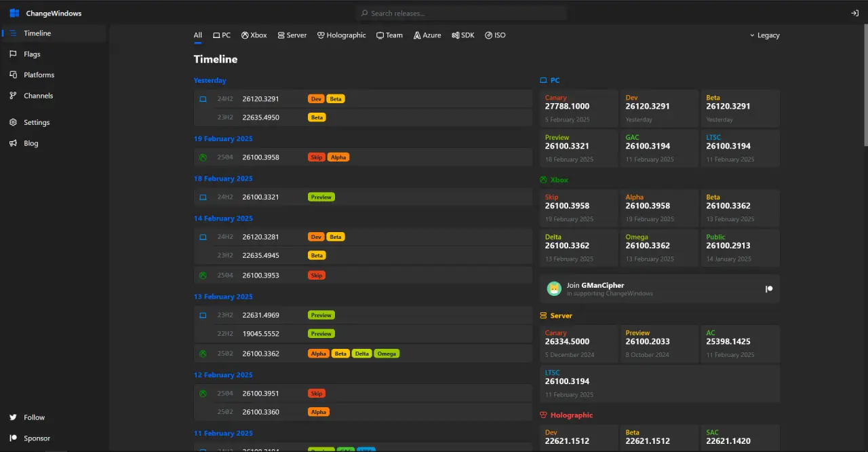Open Xbox Skip channel card

579,208
